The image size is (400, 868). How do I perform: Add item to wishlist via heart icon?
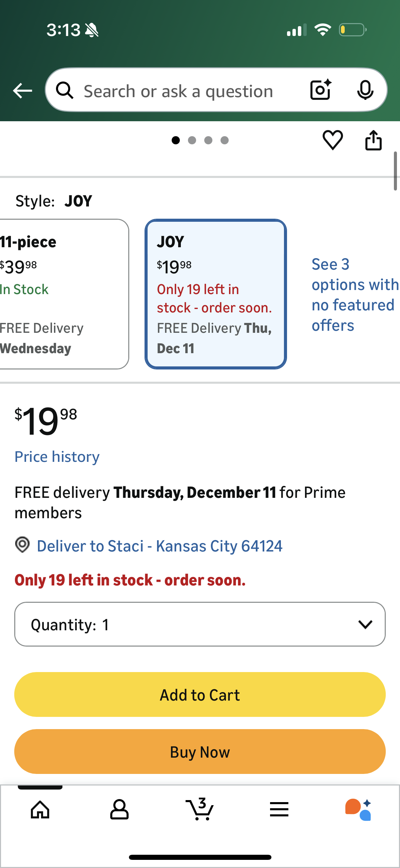point(333,140)
